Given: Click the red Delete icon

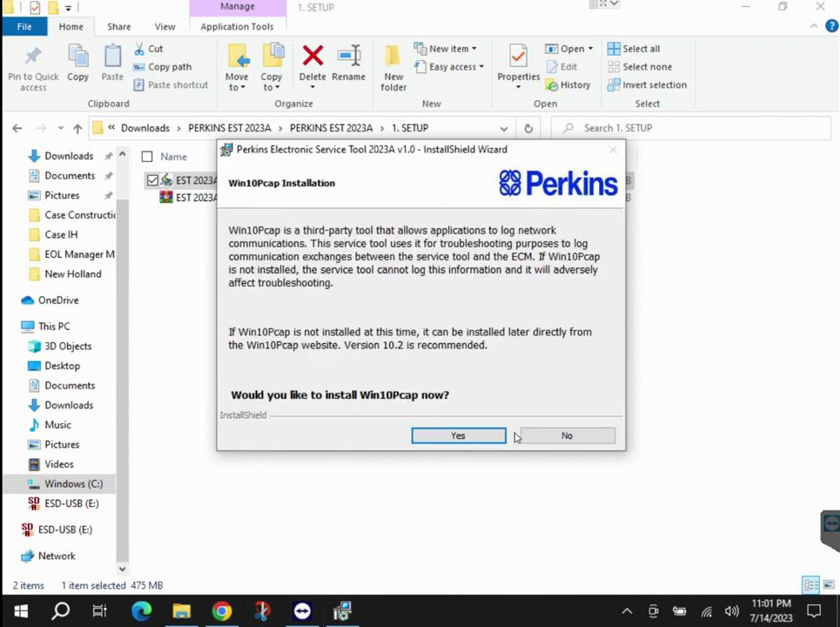Looking at the screenshot, I should [312, 57].
